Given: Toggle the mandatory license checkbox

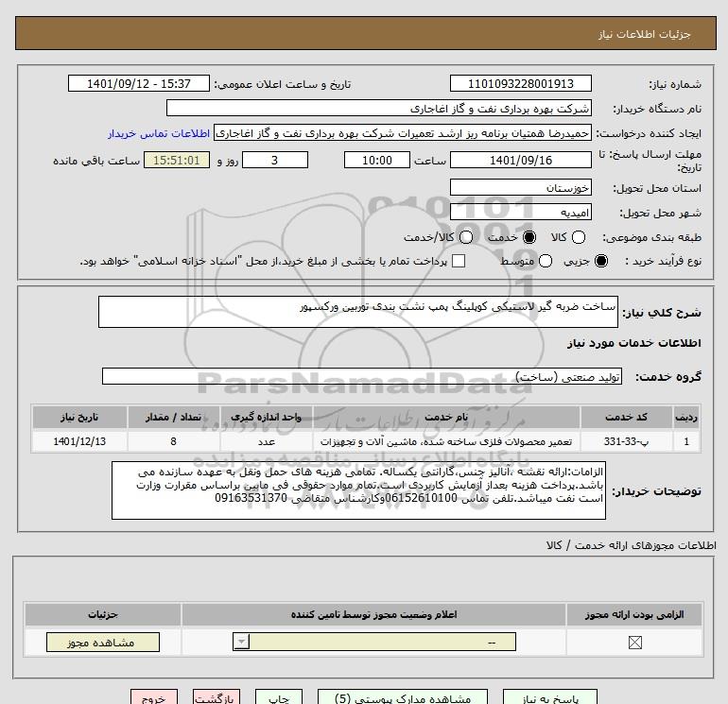Looking at the screenshot, I should point(634,643).
